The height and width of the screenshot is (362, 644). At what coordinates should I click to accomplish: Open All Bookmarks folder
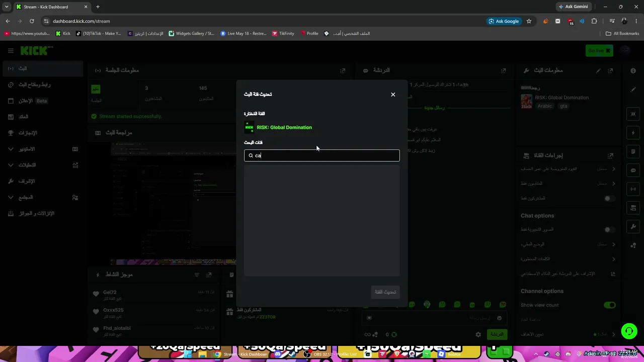(622, 34)
